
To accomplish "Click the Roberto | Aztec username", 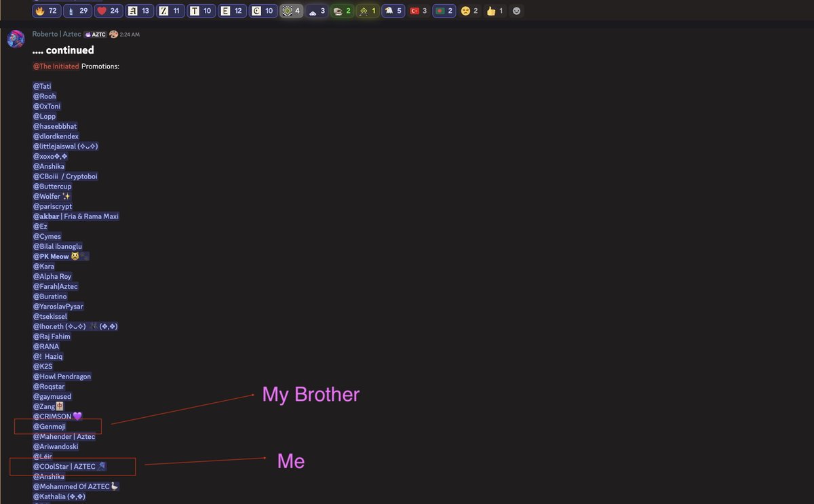I will (57, 34).
